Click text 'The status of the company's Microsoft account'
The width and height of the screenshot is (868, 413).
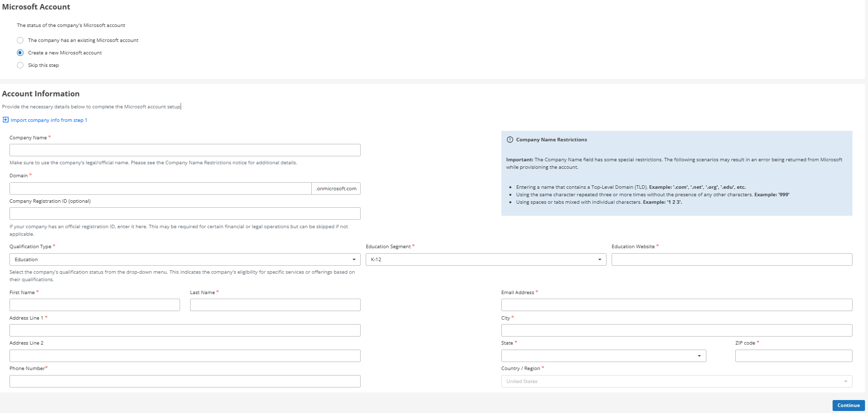point(71,25)
